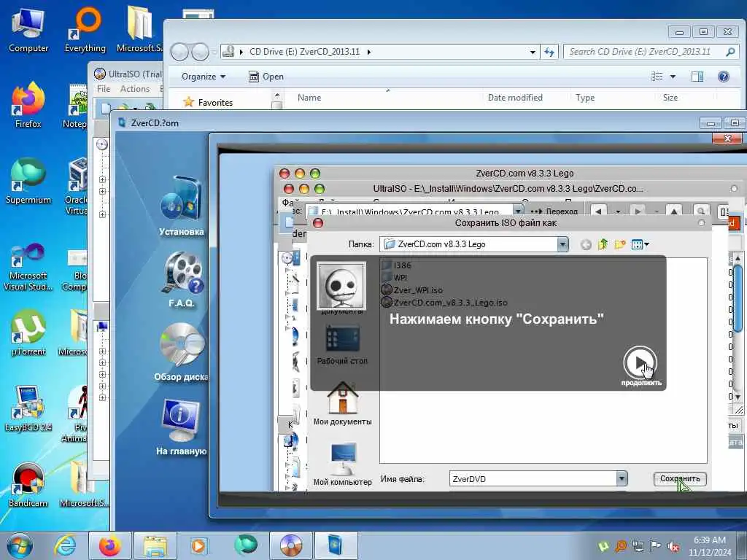Open the Actions menu in UltraISO
The image size is (747, 560).
tap(134, 89)
